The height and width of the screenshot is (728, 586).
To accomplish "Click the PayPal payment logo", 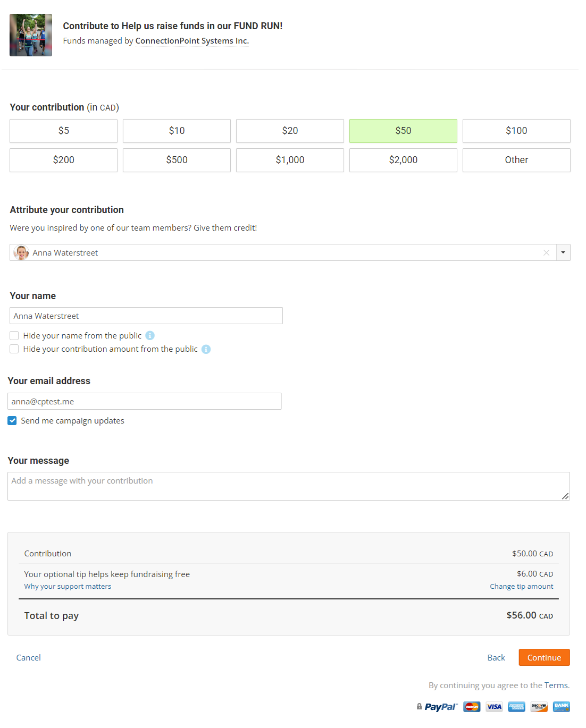I will 440,707.
